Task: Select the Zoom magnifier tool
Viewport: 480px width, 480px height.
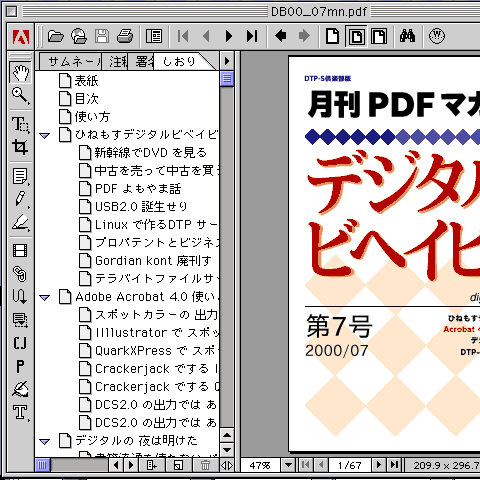Action: click(x=20, y=96)
